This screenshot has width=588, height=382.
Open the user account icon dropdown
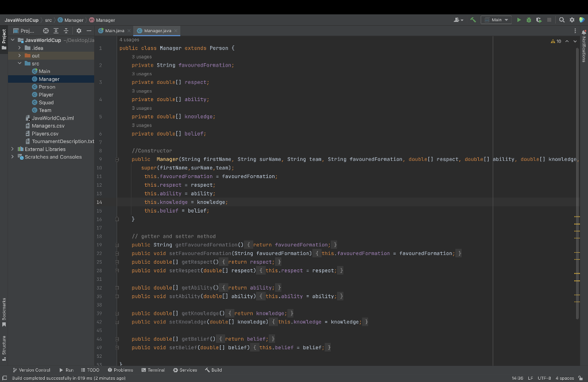pyautogui.click(x=458, y=20)
